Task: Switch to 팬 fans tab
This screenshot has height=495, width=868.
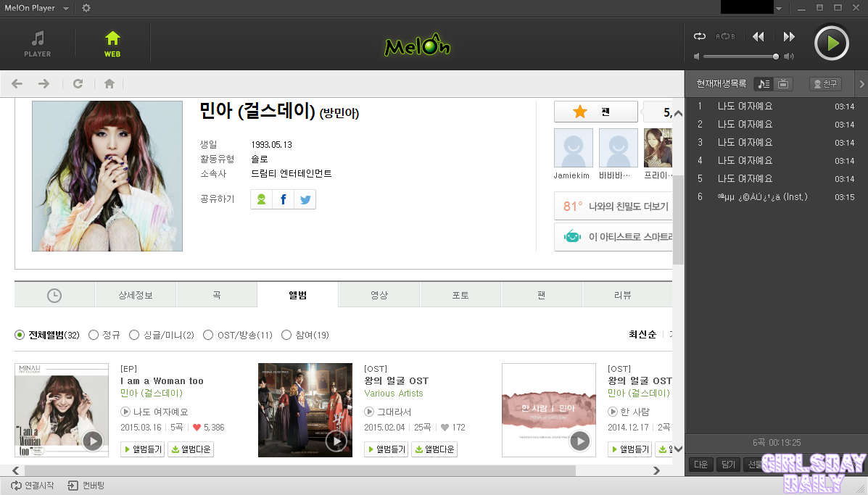Action: 542,296
